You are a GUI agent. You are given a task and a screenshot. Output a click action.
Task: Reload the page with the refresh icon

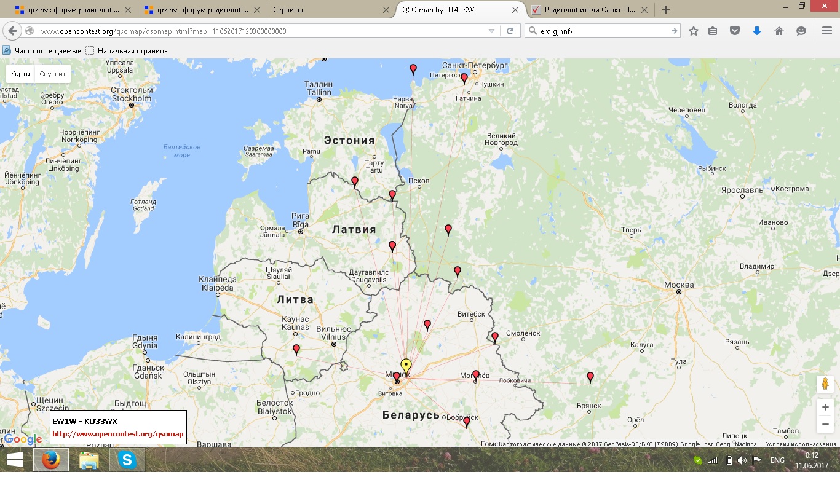[510, 31]
